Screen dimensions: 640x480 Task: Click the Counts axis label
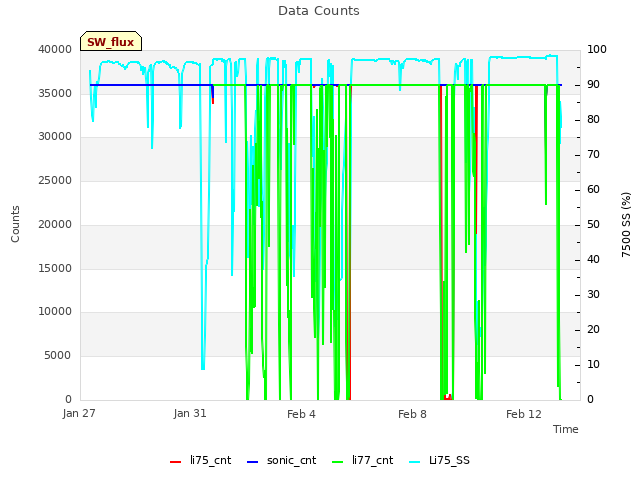point(15,224)
